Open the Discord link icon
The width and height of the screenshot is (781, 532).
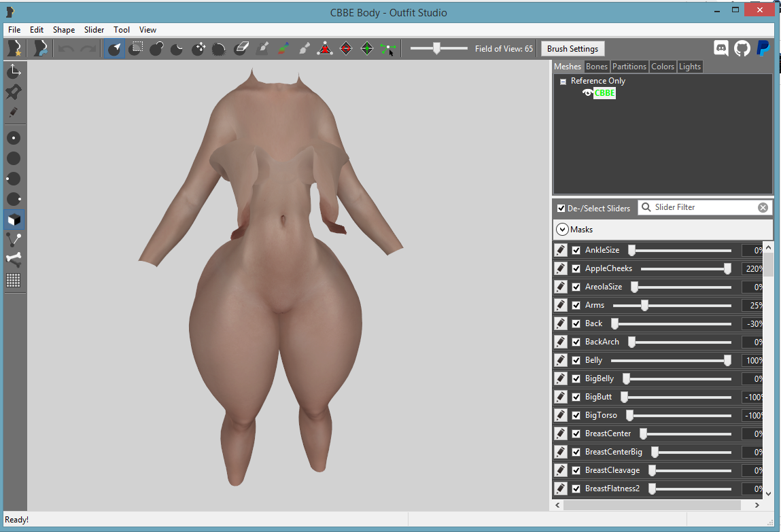[721, 48]
